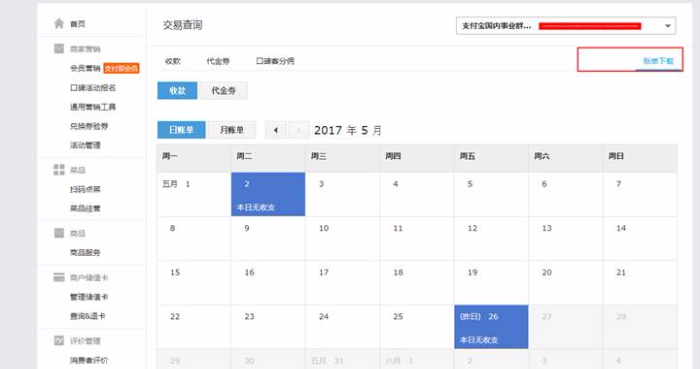Select day 7 in the calendar
The image size is (700, 369).
(640, 194)
